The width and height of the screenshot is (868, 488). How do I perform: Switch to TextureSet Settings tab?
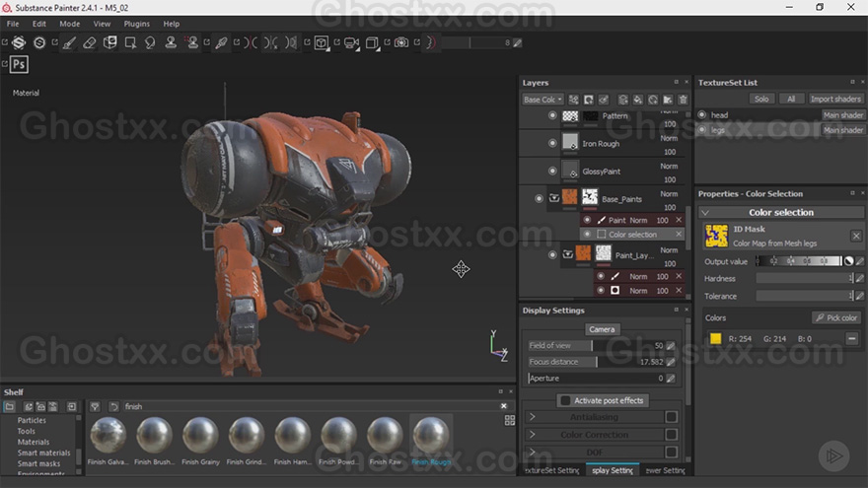click(x=551, y=470)
